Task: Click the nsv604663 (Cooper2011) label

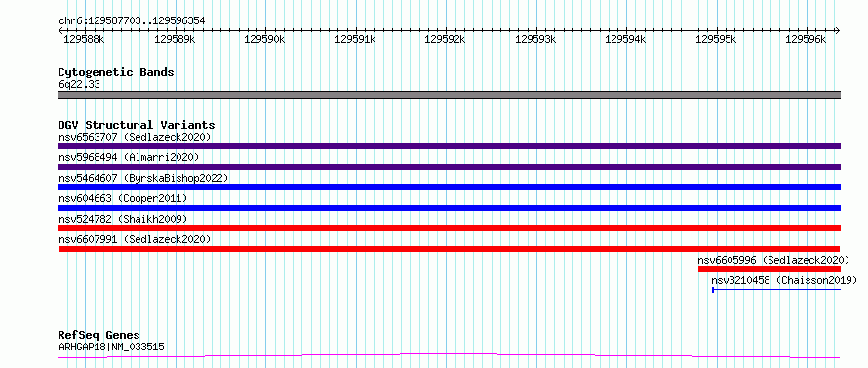Action: (123, 198)
